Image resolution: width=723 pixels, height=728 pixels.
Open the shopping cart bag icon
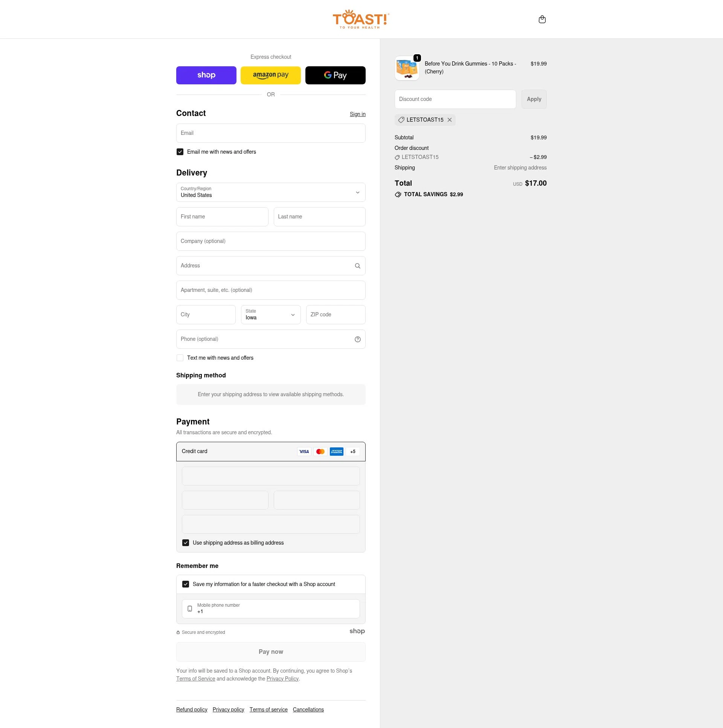tap(542, 19)
